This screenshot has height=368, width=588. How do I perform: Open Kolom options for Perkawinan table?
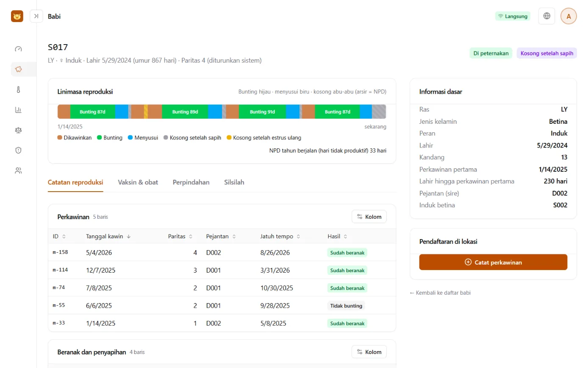point(369,217)
